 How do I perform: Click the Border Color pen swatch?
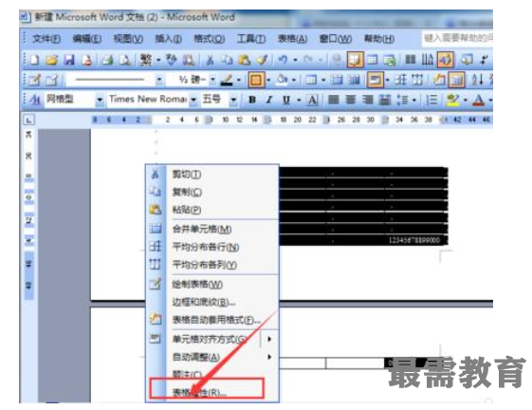pyautogui.click(x=227, y=80)
